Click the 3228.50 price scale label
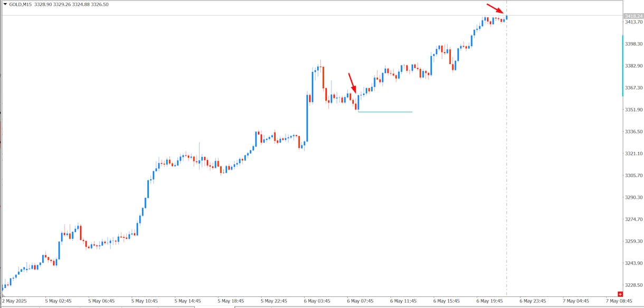Image resolution: width=644 pixels, height=308 pixels. [x=633, y=285]
